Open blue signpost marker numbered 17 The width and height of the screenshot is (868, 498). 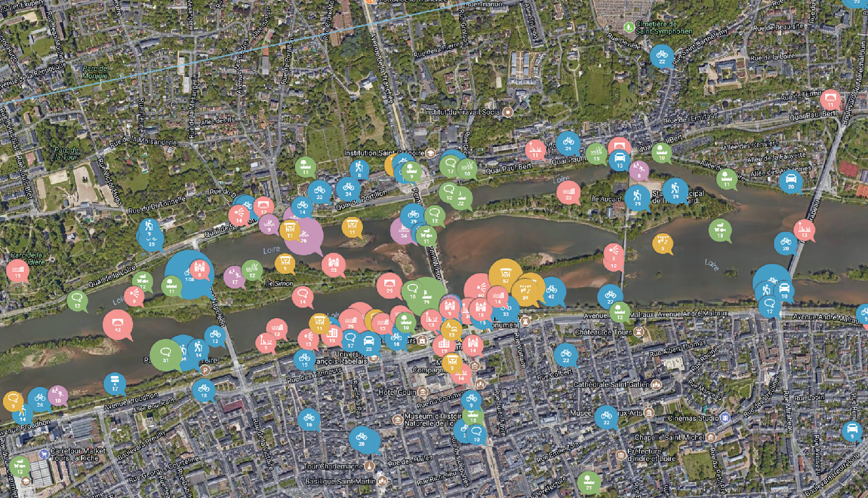coord(115,383)
